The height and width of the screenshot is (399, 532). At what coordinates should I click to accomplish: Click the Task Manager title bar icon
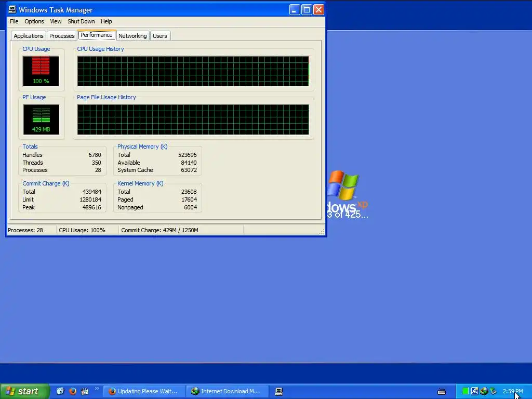click(x=12, y=9)
